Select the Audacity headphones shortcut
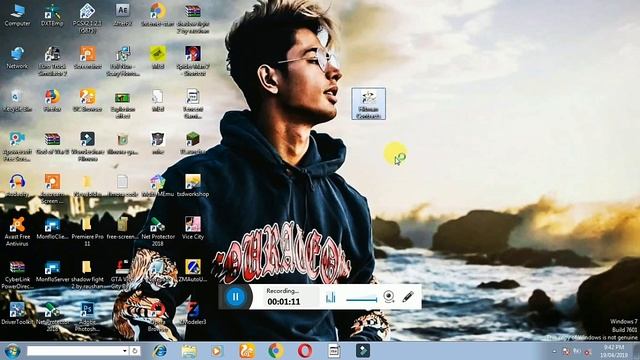The width and height of the screenshot is (640, 360). pyautogui.click(x=18, y=186)
